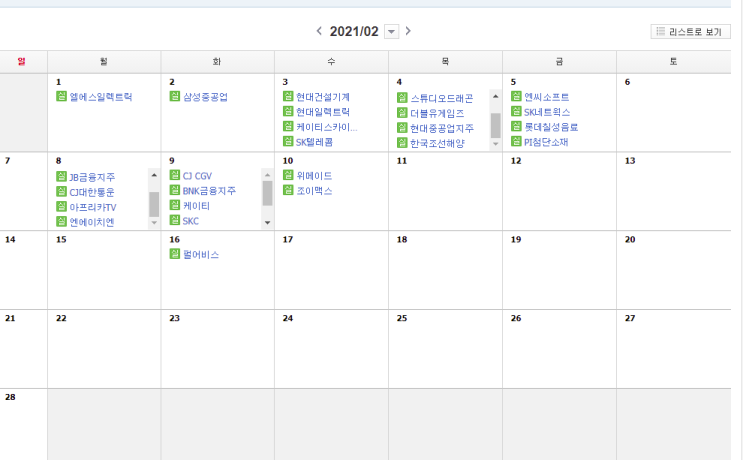Click green icon beside CJ CGV
The height and width of the screenshot is (460, 743).
(x=175, y=175)
